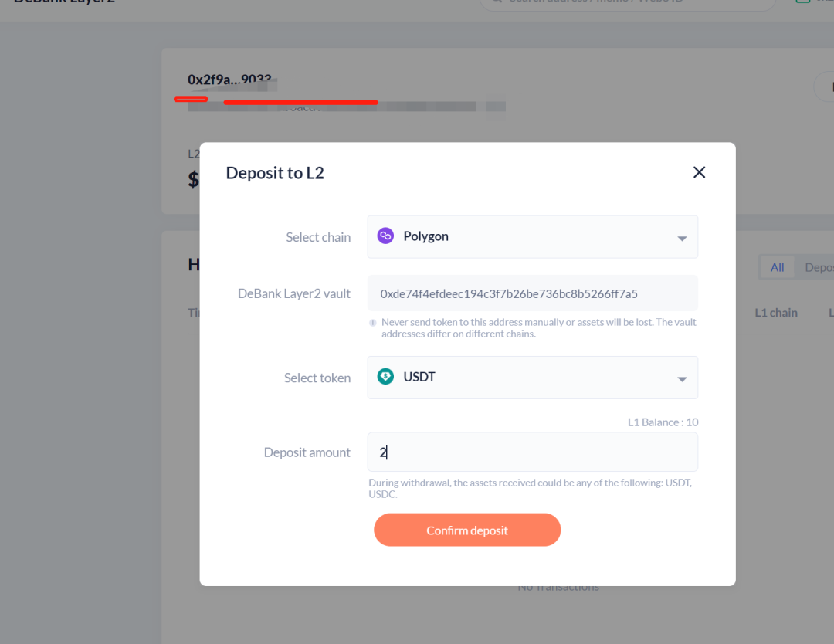
Task: Click the L1 Balance : 10 text
Action: tap(663, 422)
